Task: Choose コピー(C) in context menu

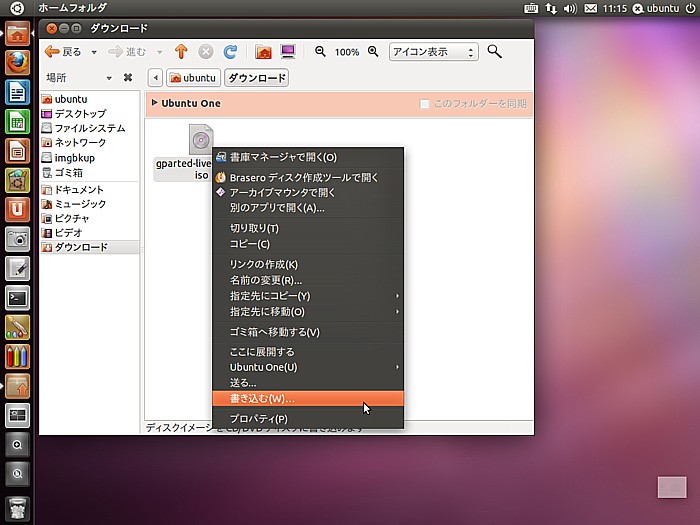Action: tap(308, 244)
